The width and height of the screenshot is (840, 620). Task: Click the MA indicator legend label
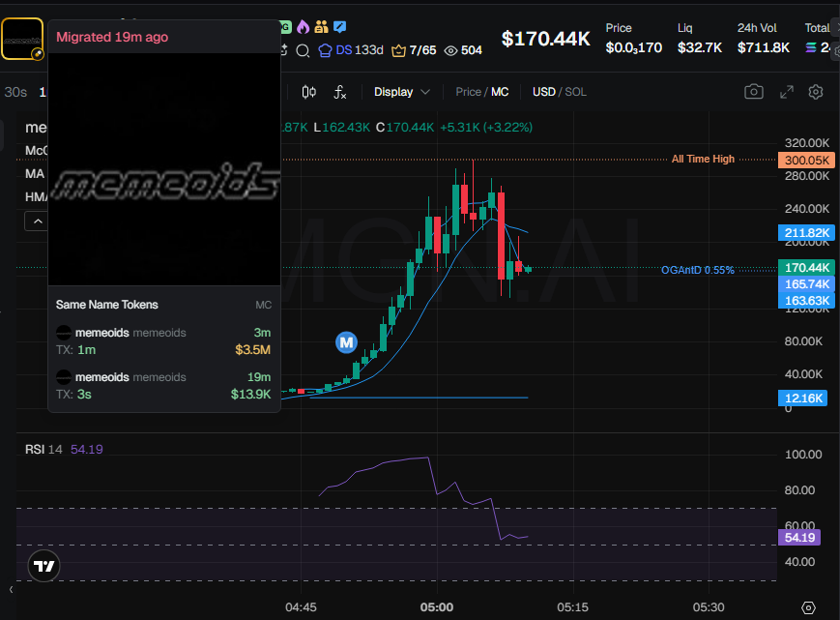[35, 174]
